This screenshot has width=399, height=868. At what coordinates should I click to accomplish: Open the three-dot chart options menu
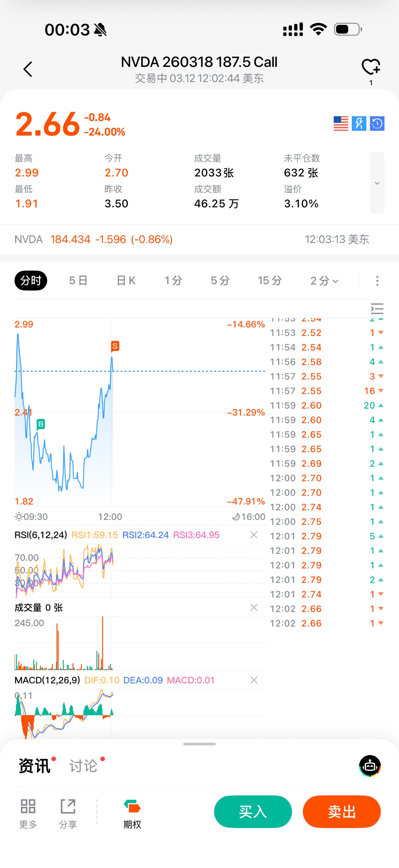coord(377,281)
